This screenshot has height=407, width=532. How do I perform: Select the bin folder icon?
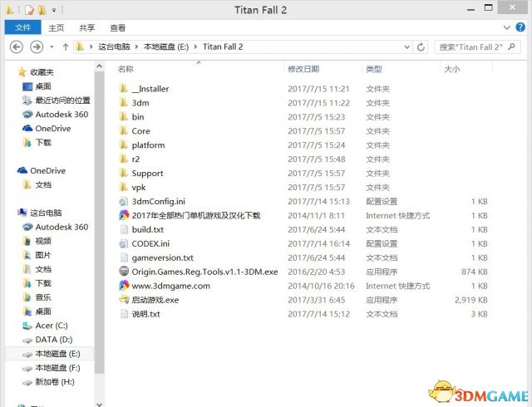(x=124, y=117)
